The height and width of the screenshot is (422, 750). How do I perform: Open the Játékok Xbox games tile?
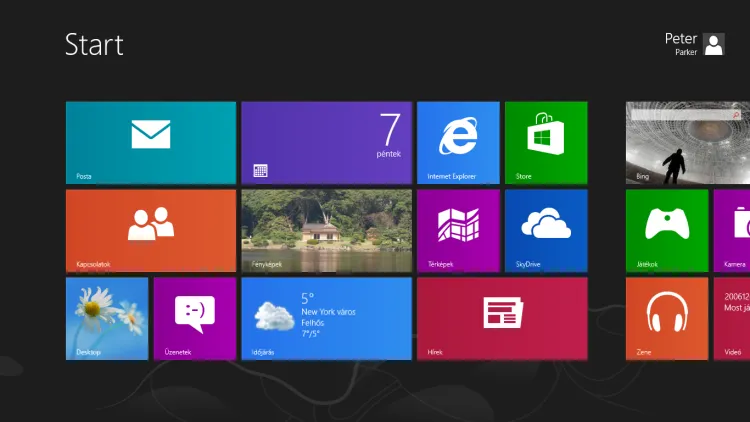point(667,230)
